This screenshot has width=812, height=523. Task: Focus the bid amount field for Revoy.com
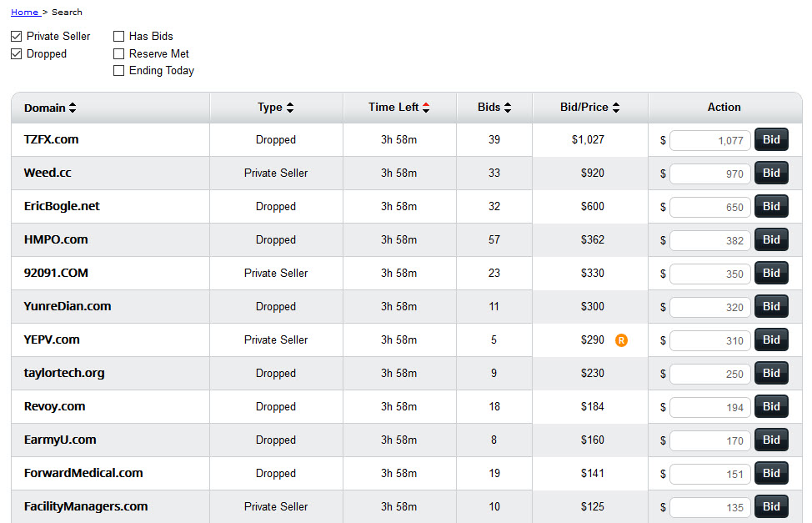click(x=710, y=407)
